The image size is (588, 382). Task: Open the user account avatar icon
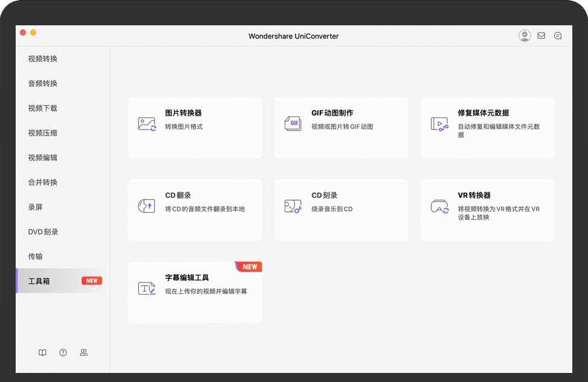click(x=525, y=36)
